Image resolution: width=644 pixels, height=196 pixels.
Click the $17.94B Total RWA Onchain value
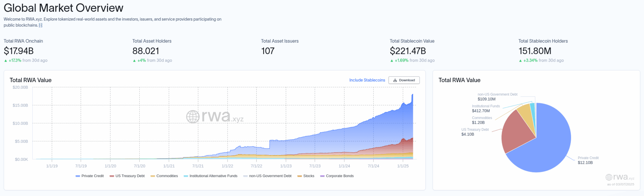pyautogui.click(x=19, y=51)
